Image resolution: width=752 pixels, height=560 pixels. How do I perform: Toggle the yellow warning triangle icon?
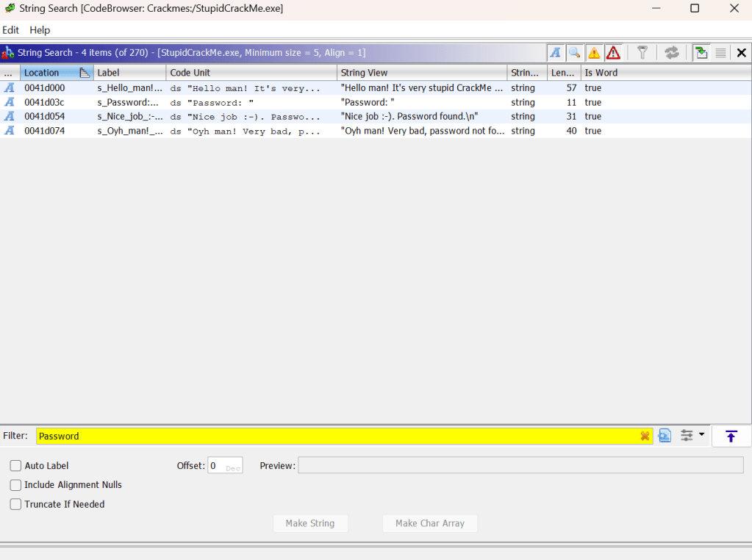(594, 53)
